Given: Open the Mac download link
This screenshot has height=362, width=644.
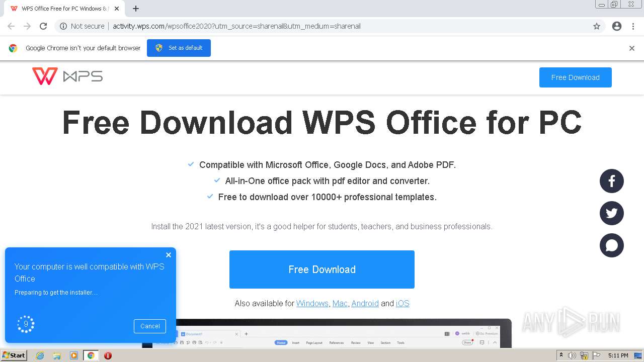Looking at the screenshot, I should click(x=340, y=303).
